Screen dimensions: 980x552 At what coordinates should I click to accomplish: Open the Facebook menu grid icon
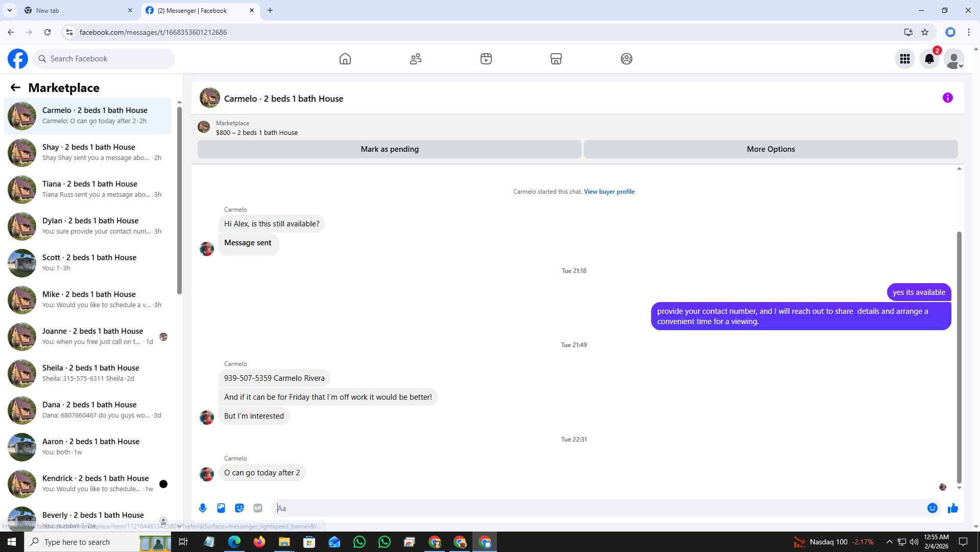click(x=905, y=59)
